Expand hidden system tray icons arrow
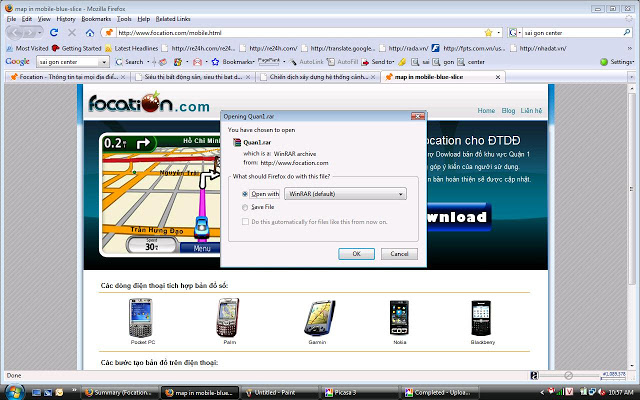The height and width of the screenshot is (400, 640). (x=542, y=392)
